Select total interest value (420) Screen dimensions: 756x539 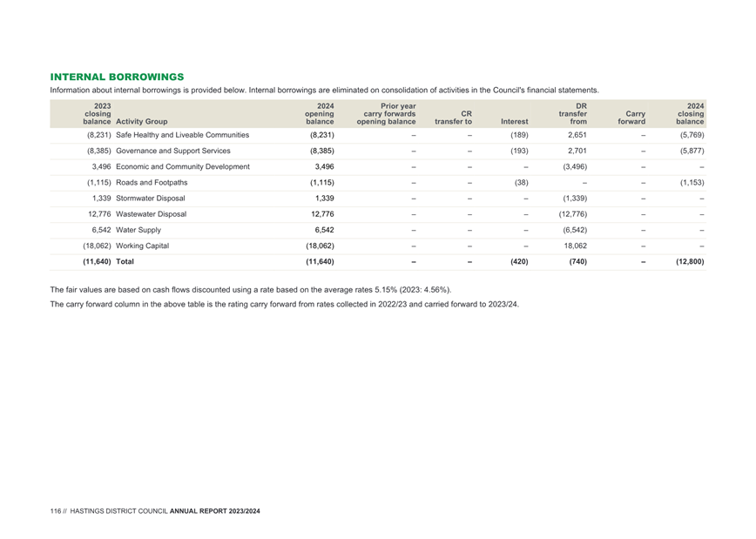coord(519,261)
